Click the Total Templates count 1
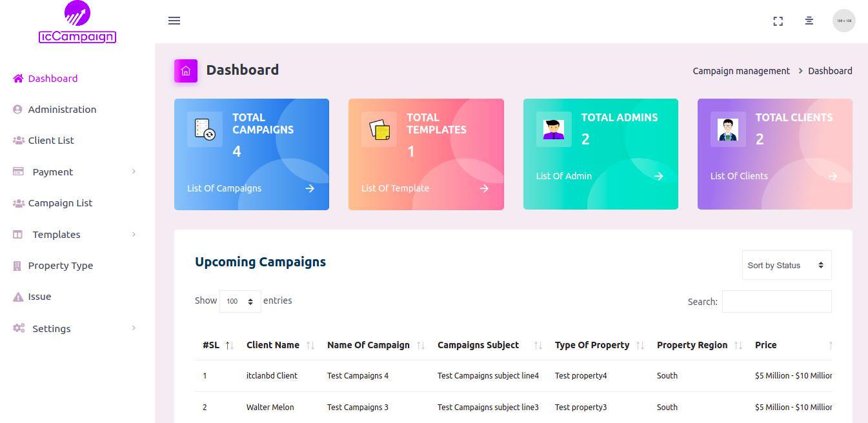The width and height of the screenshot is (868, 423). (x=410, y=152)
